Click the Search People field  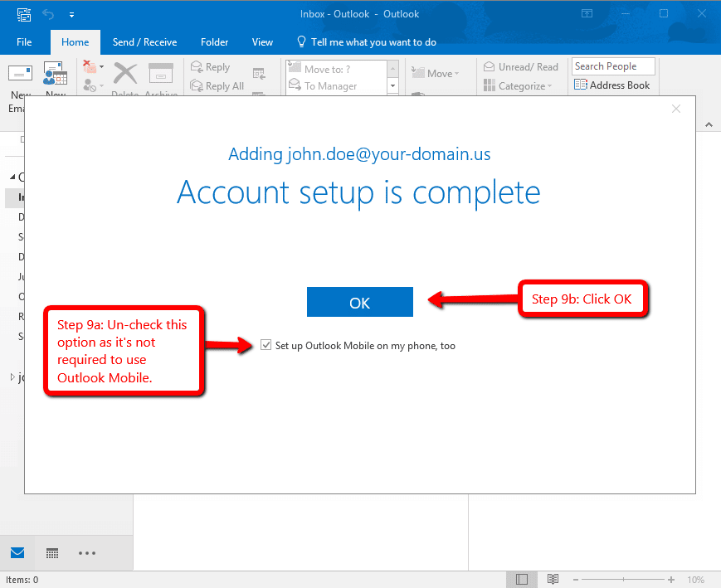pos(613,66)
